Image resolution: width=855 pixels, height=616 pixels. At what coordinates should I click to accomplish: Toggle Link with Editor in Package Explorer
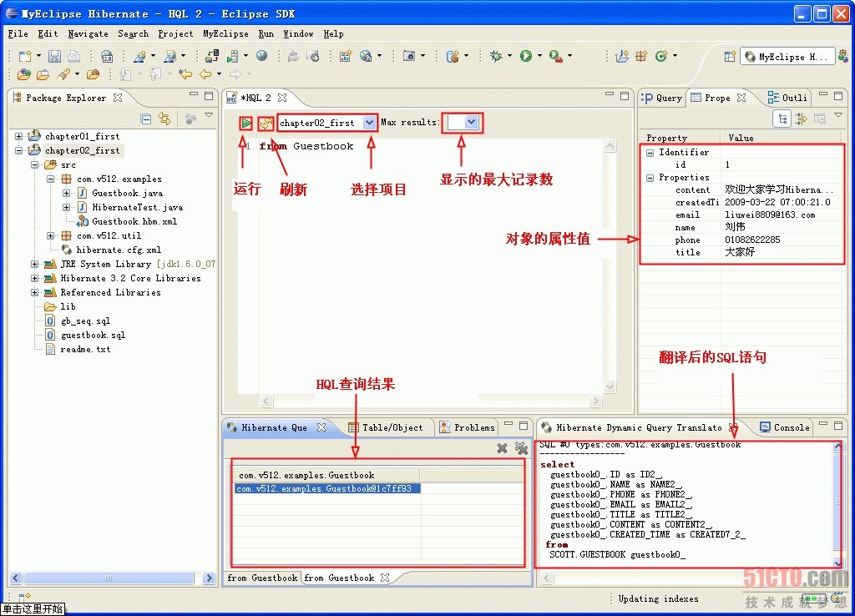point(164,119)
